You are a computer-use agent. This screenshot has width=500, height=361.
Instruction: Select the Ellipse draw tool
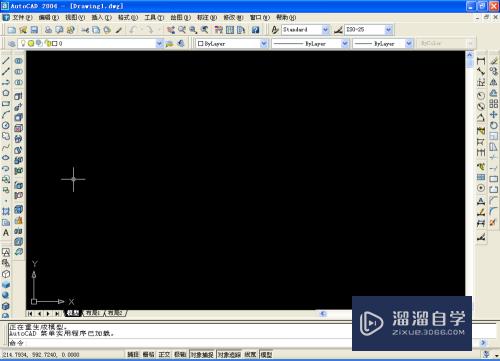tap(6, 158)
